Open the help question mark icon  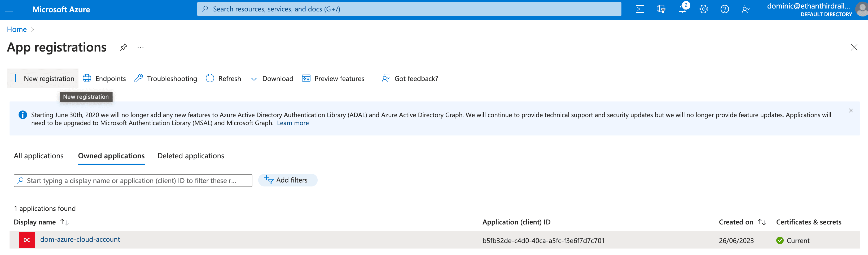725,9
